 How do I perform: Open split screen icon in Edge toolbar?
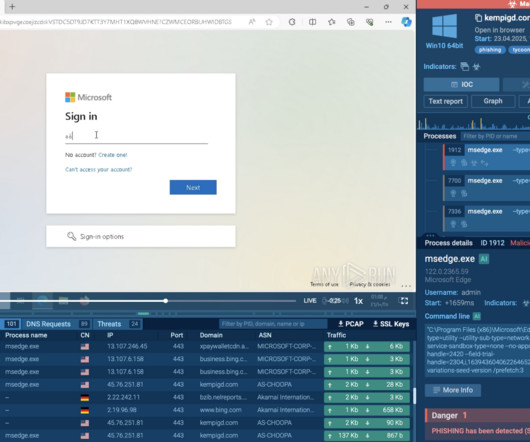[x=312, y=22]
